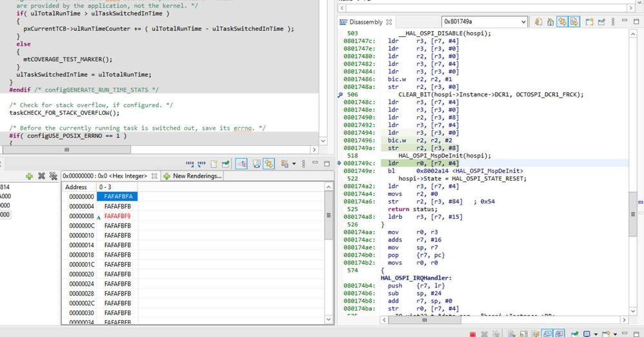The height and width of the screenshot is (337, 644).
Task: Click Disassembly vertical scrollbar up arrow
Action: 633,34
